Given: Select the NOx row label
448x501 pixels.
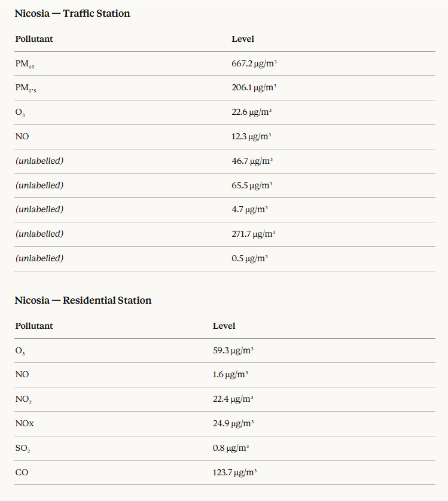Looking at the screenshot, I should (x=24, y=423).
